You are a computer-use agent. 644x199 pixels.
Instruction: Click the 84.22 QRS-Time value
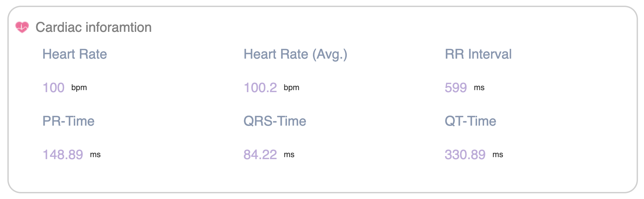260,155
